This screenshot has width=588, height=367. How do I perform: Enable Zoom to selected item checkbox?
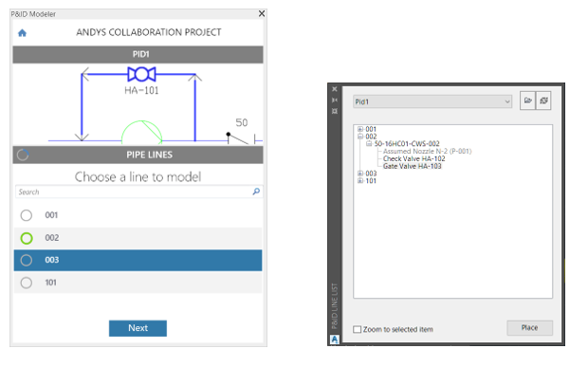tap(357, 329)
